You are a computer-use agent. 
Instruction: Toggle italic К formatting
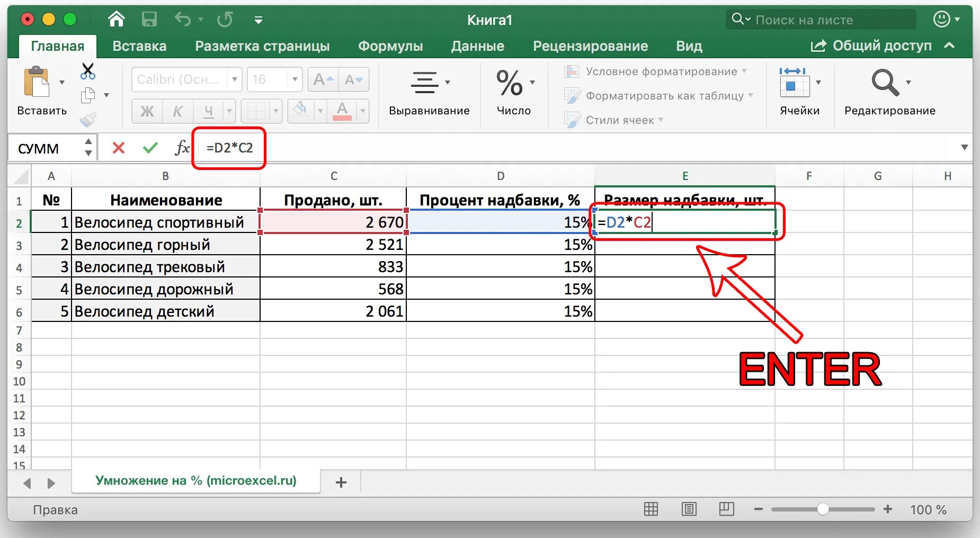tap(177, 111)
